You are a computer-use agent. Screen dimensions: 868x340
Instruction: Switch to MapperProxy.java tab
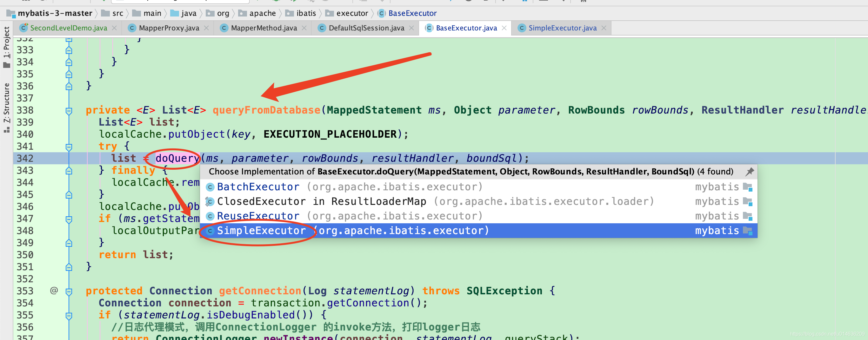pos(169,28)
